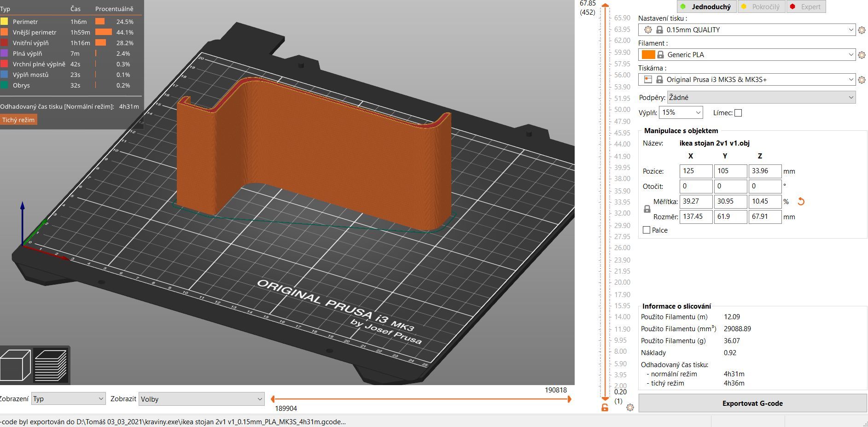
Task: Click the Rozměr Z field showing 67.91
Action: (x=765, y=216)
